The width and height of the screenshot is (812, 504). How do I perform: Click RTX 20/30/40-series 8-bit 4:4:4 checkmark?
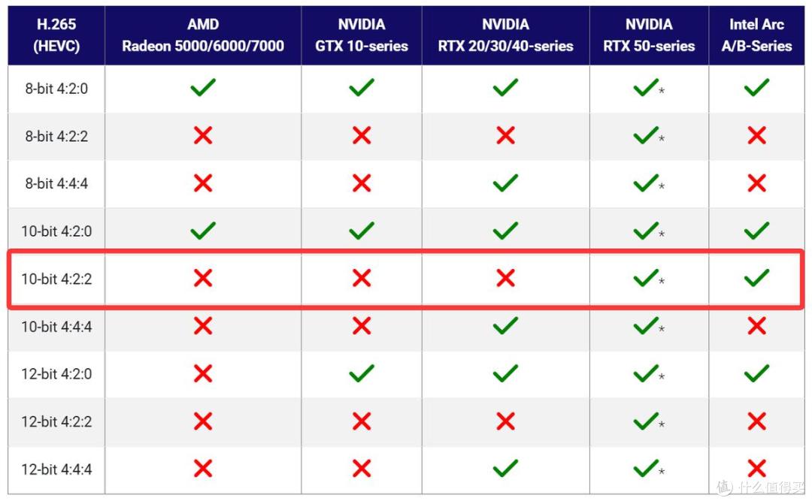(505, 183)
